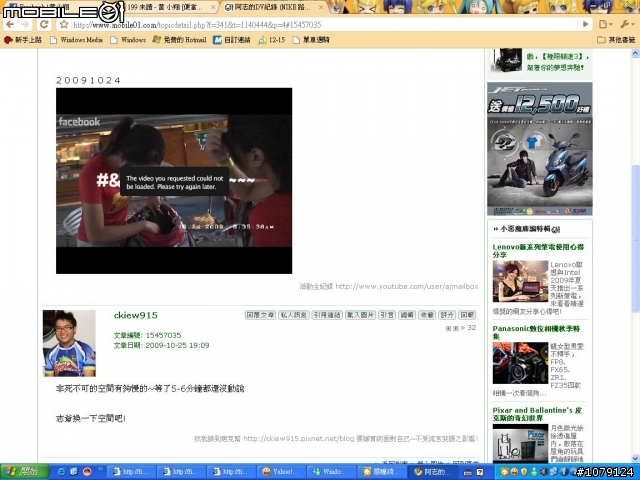Open Pixar and Ballantine's article link
The width and height of the screenshot is (640, 480).
coord(537,414)
